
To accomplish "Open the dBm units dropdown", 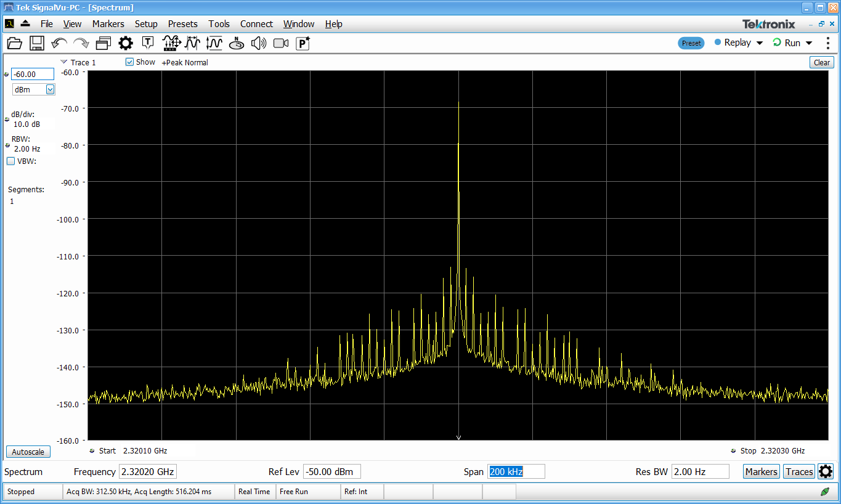I will point(50,89).
